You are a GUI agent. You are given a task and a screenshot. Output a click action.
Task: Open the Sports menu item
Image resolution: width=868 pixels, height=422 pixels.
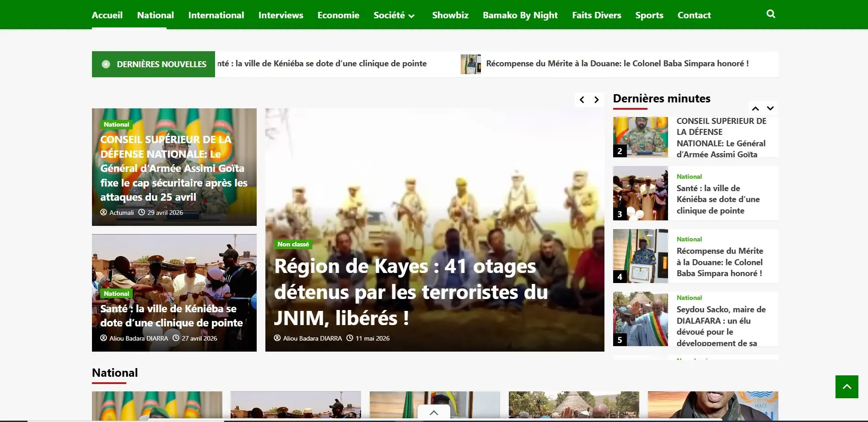tap(649, 15)
